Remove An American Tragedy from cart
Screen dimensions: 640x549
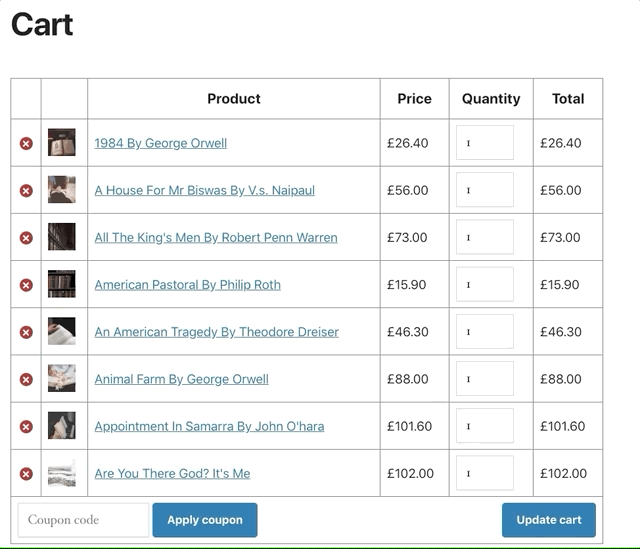(26, 332)
